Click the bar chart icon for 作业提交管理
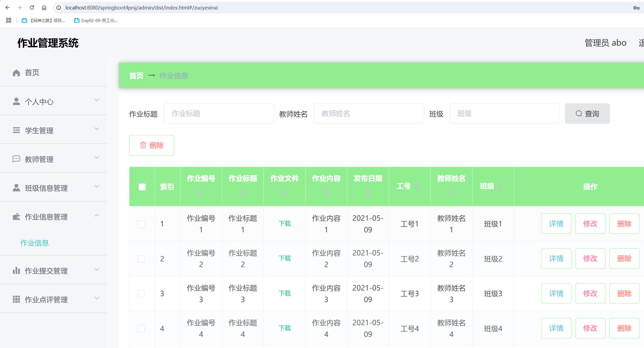The image size is (644, 348). [16, 271]
